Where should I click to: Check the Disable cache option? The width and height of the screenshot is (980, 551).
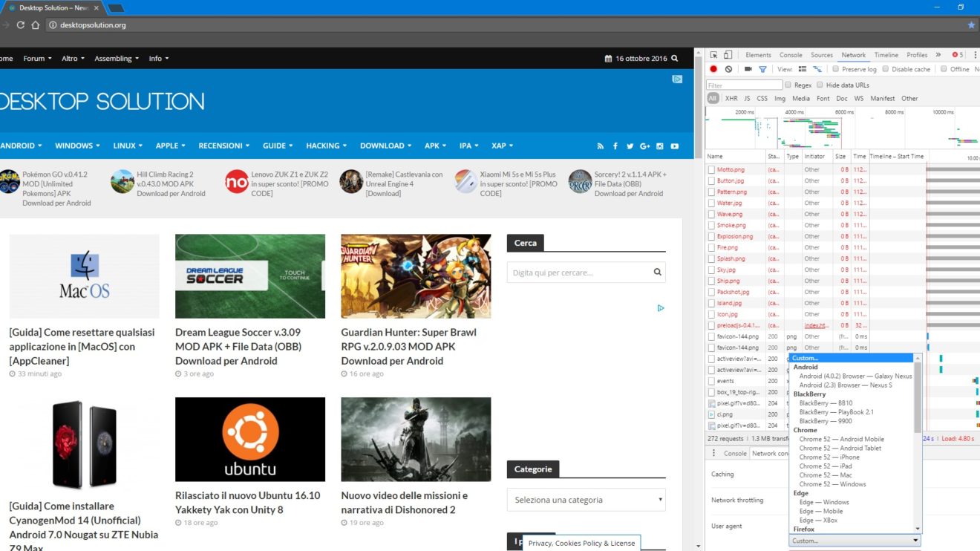pyautogui.click(x=886, y=69)
